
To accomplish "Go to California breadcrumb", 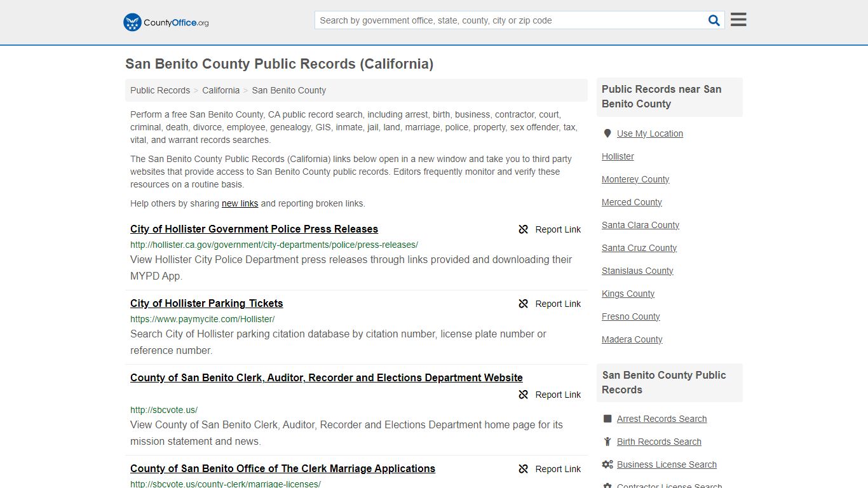I will pyautogui.click(x=221, y=90).
